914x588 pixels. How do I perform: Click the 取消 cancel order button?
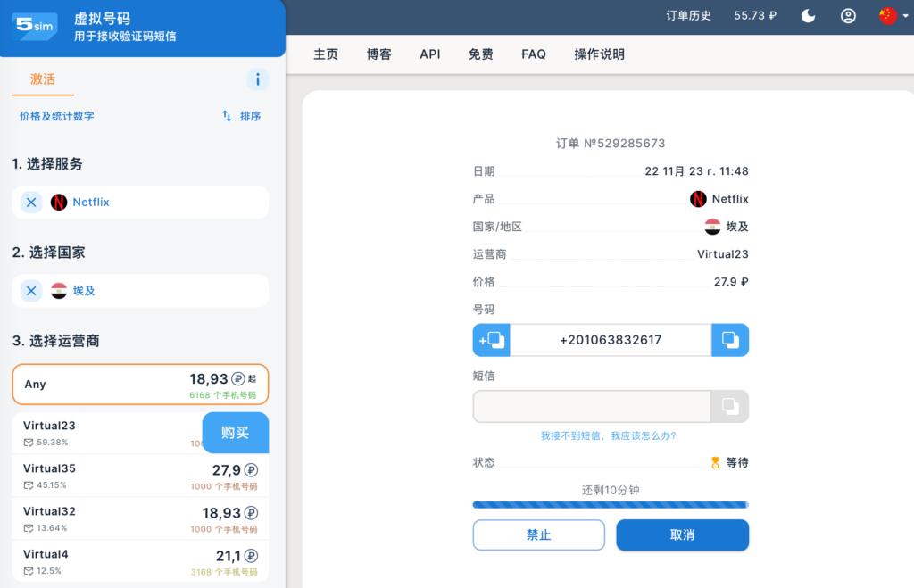point(683,535)
